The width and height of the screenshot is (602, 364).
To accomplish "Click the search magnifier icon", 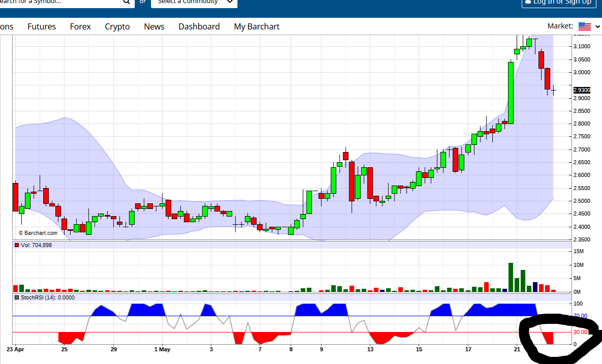I will (x=127, y=3).
